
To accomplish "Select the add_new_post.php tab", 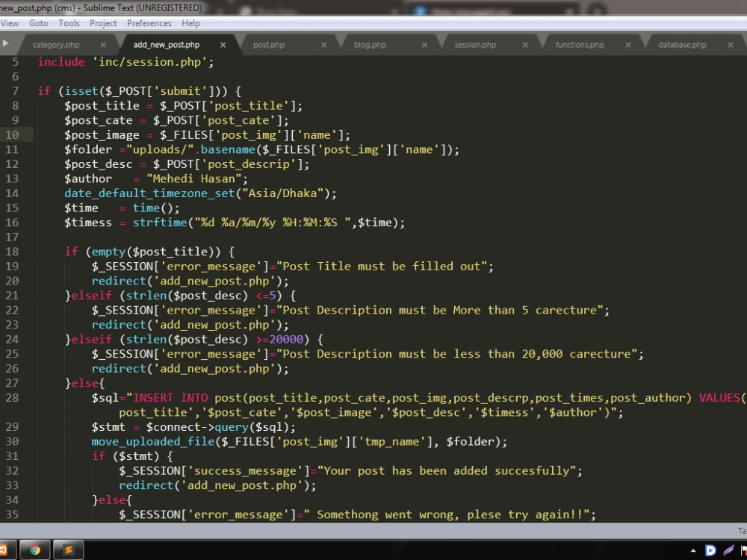I will pyautogui.click(x=167, y=45).
